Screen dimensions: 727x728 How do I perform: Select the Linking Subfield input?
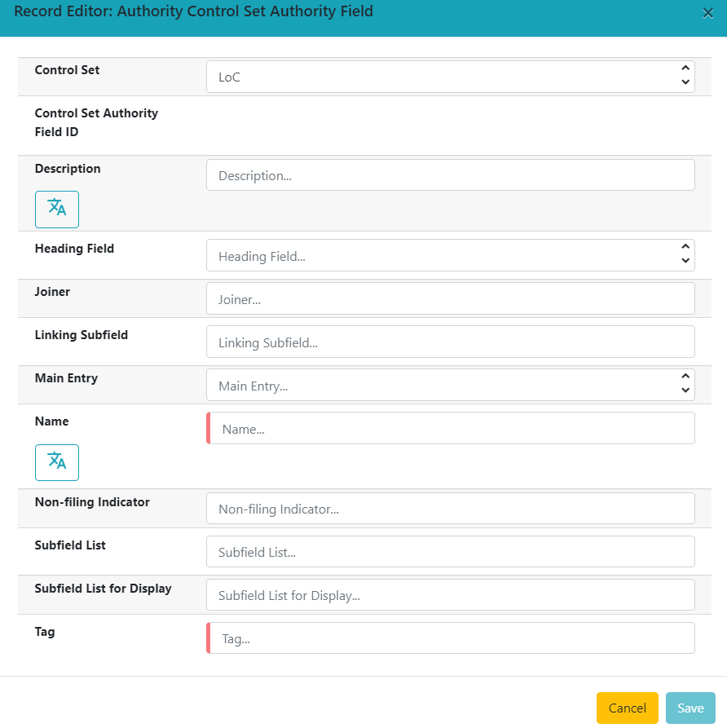coord(450,342)
